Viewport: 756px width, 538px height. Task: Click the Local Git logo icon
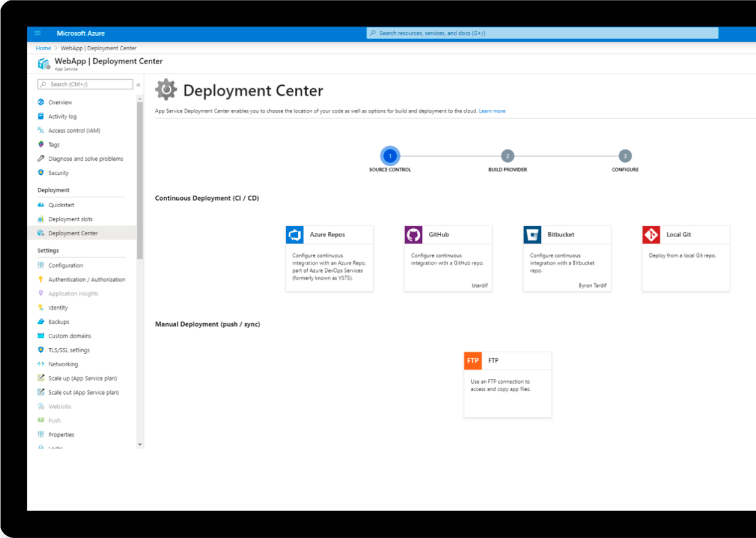tap(651, 235)
